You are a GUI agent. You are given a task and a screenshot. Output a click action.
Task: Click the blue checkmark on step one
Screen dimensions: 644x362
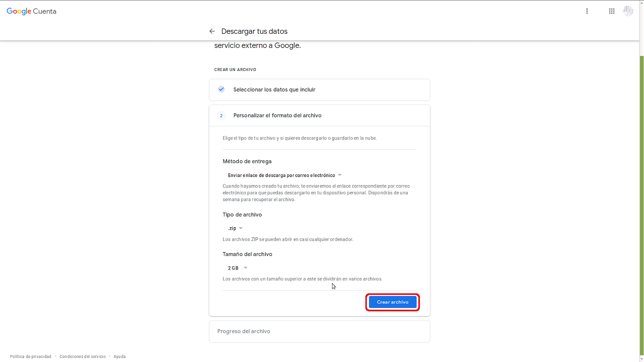pyautogui.click(x=221, y=89)
